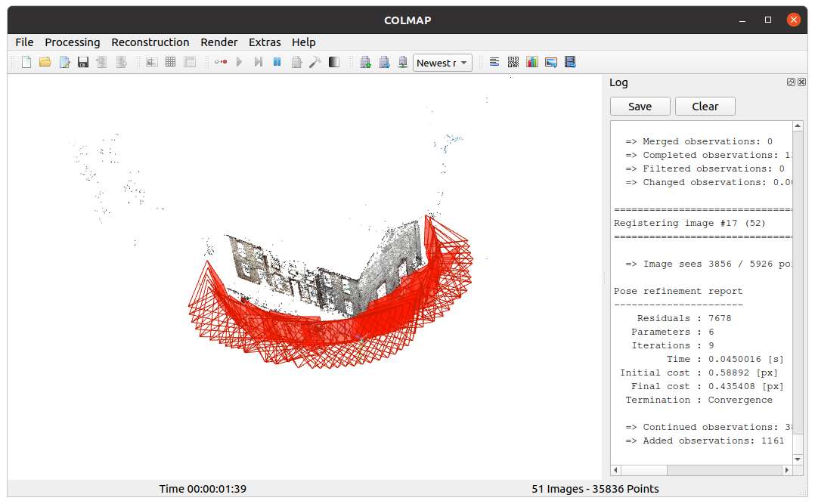Show model statistics bar chart icon
The width and height of the screenshot is (815, 504).
[x=532, y=63]
